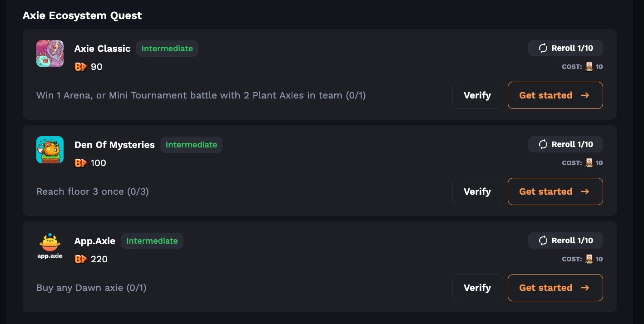The image size is (644, 324).
Task: Reroll the Den Of Mysteries quest
Action: click(x=565, y=144)
